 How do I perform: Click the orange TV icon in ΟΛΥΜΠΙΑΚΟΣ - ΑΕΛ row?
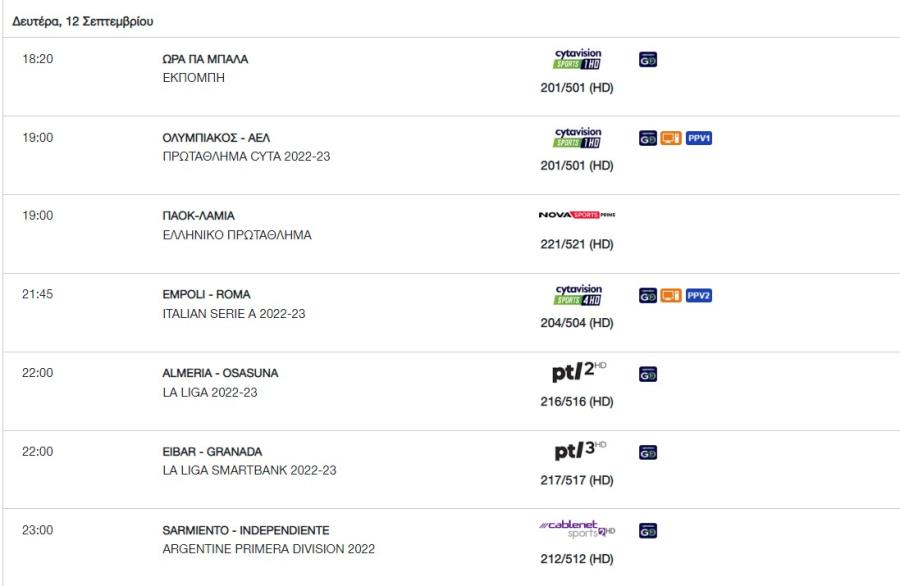click(670, 138)
